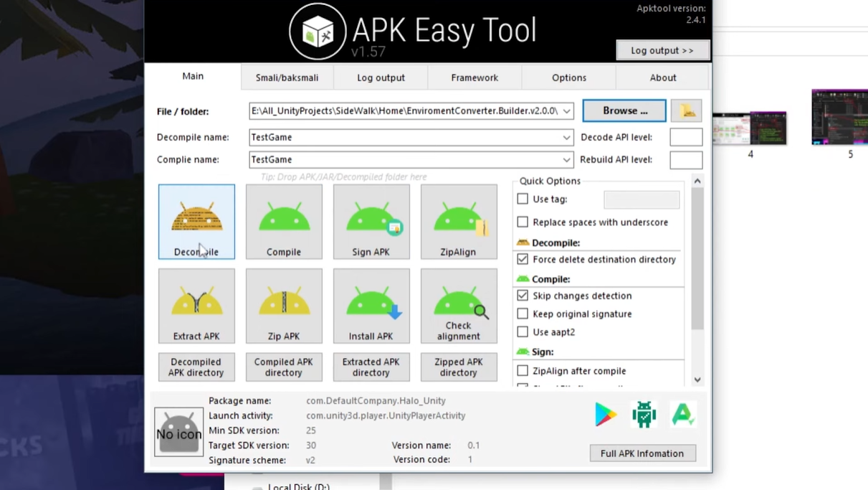Tick the Use aapt2 checkbox
Screen dimensions: 868x490
click(x=523, y=332)
